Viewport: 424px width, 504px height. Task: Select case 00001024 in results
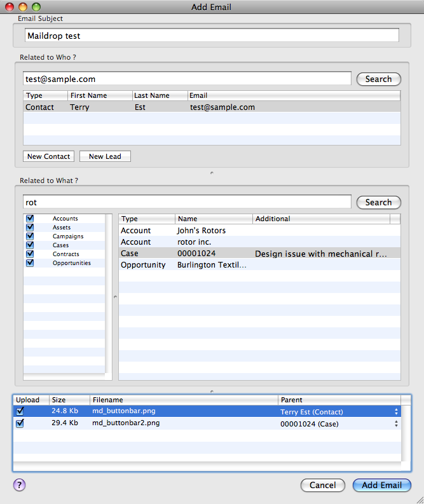point(259,254)
